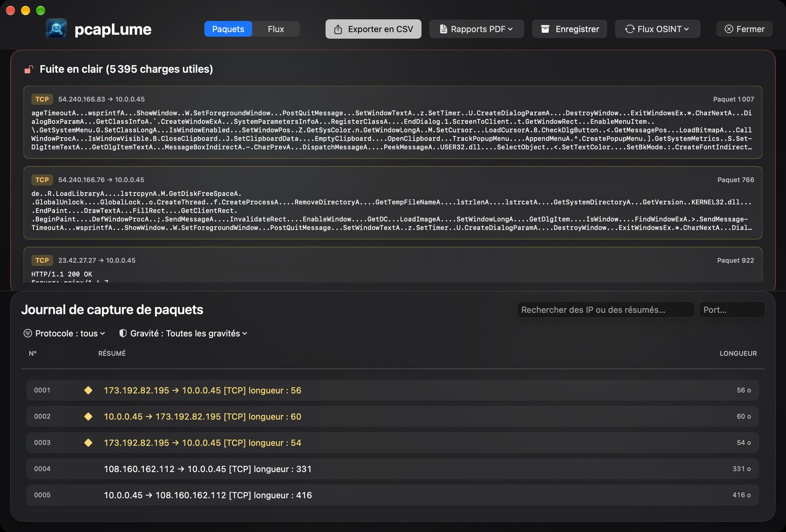Click the TCP badge of Paquet 766
Viewport: 786px width, 532px height.
point(42,180)
